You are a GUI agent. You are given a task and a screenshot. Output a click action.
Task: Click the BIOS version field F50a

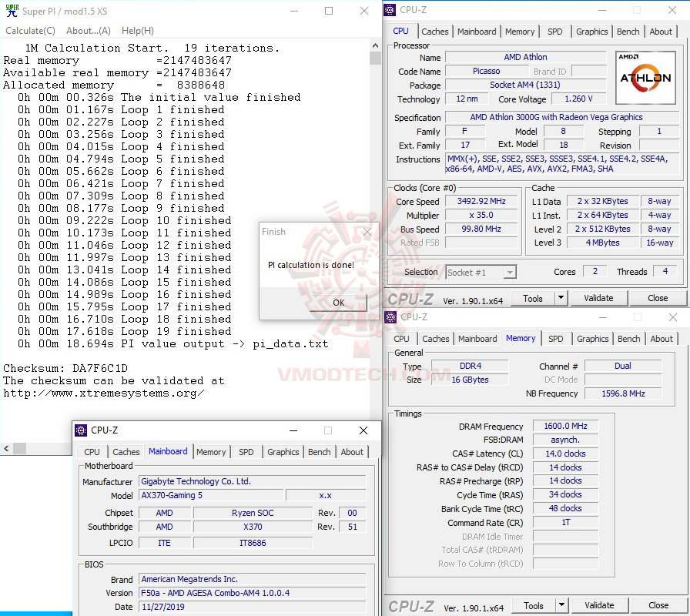[253, 593]
